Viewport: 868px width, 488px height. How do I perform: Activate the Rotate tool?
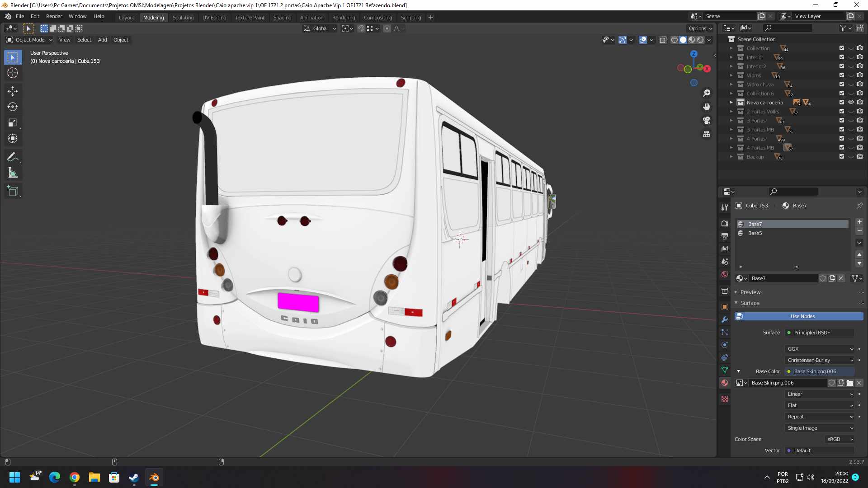click(x=13, y=107)
